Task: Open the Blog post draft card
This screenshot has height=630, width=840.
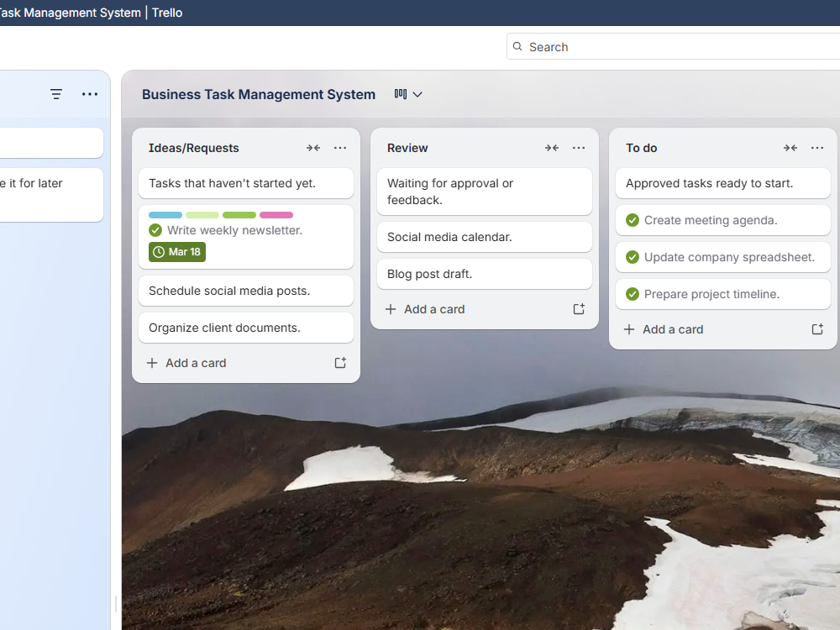Action: (x=485, y=274)
